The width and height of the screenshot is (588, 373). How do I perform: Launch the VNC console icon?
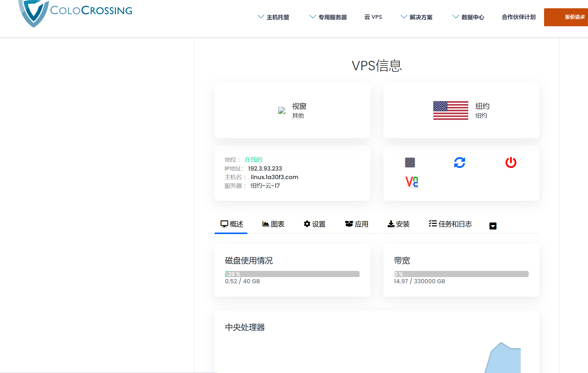coord(412,182)
